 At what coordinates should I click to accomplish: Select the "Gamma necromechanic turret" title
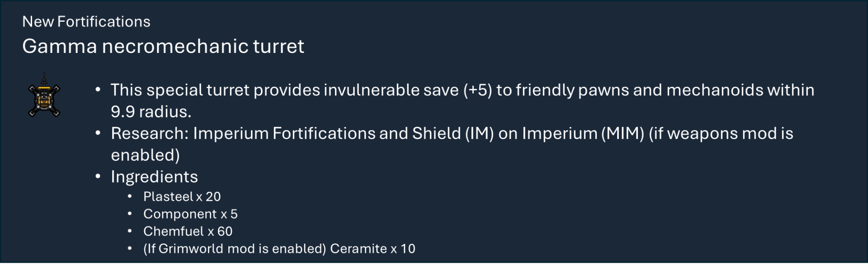(163, 46)
